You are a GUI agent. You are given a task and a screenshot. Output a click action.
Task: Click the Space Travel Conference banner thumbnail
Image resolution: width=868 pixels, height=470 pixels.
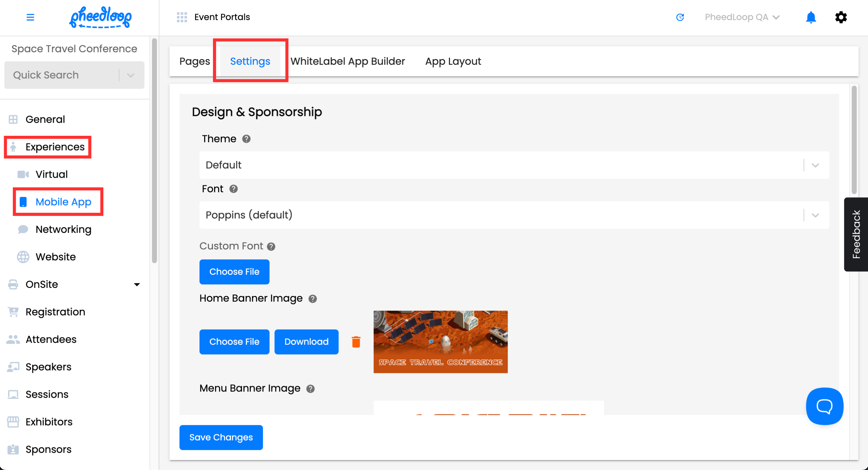click(440, 342)
